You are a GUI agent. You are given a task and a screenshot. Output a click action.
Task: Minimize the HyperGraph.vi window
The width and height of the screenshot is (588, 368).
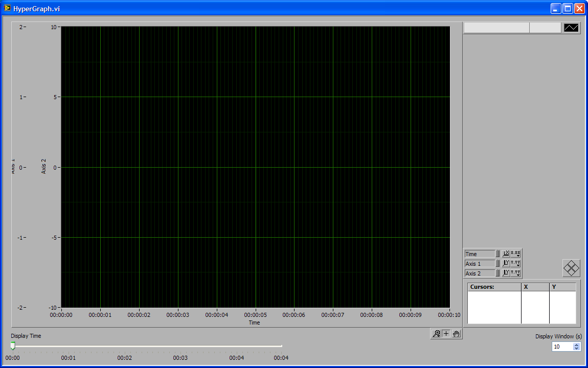click(x=556, y=8)
